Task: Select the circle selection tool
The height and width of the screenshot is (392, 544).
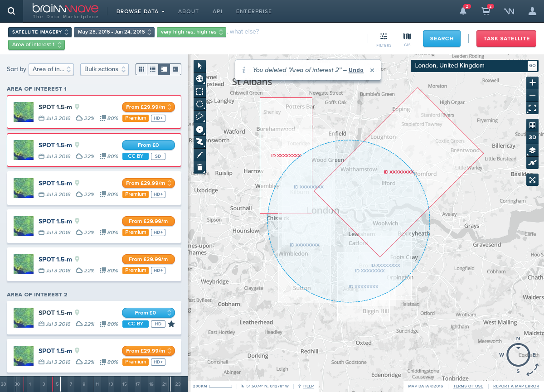Action: (199, 104)
